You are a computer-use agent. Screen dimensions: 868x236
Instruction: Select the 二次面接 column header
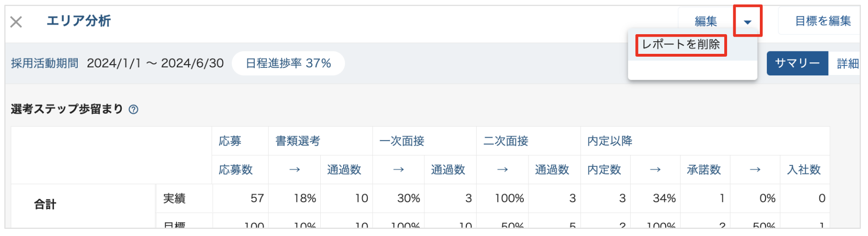pos(506,141)
